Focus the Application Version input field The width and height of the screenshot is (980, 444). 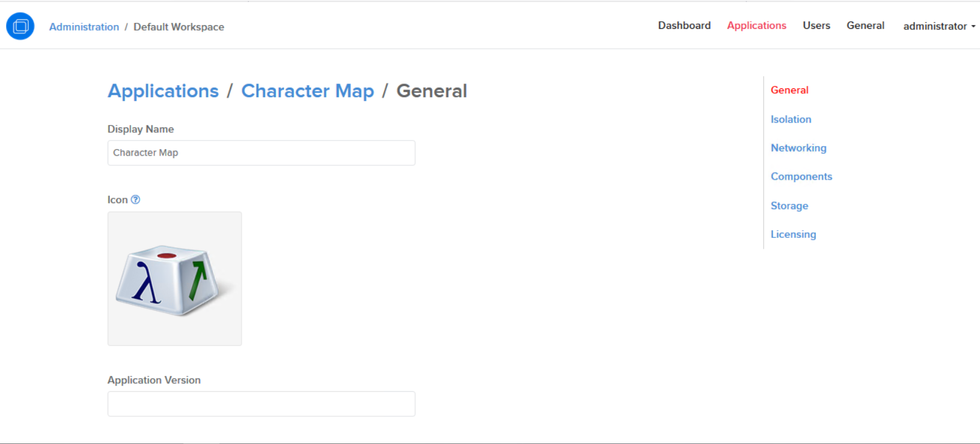[261, 404]
